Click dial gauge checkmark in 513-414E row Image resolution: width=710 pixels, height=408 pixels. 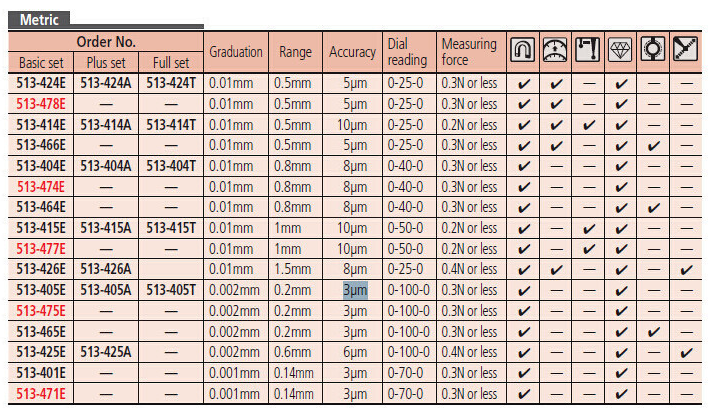[x=555, y=125]
